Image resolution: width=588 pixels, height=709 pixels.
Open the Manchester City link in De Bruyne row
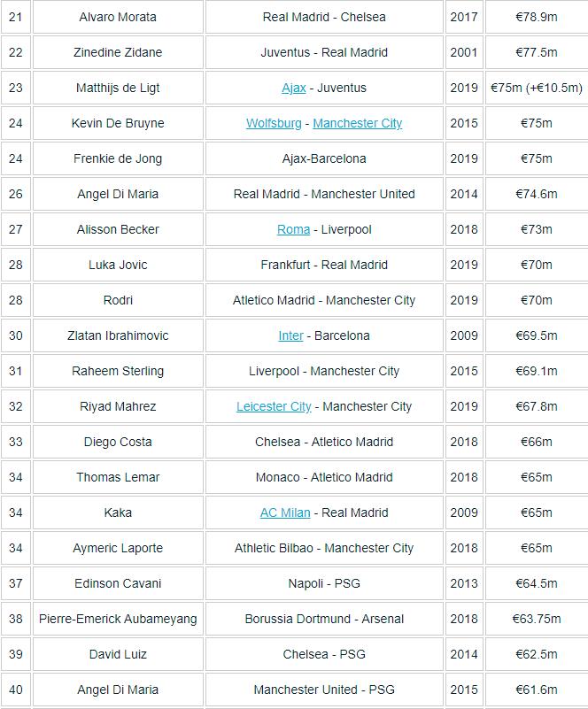(x=358, y=123)
